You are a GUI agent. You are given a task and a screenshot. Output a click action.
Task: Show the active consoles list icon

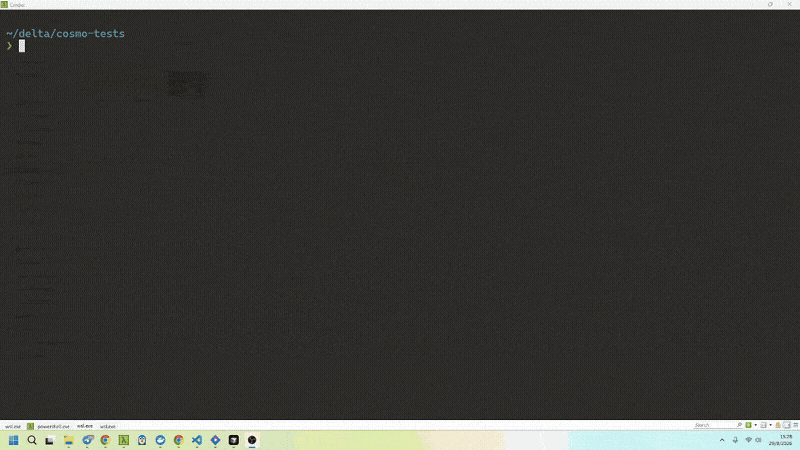(763, 425)
